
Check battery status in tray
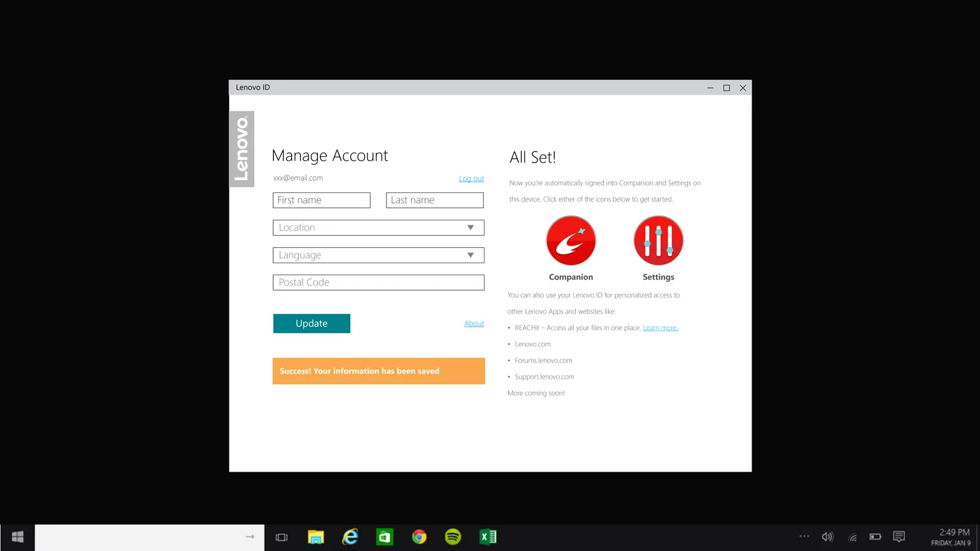tap(875, 537)
